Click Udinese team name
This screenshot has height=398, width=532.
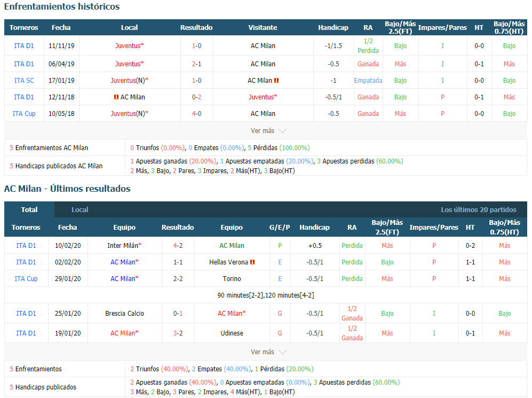coord(232,333)
